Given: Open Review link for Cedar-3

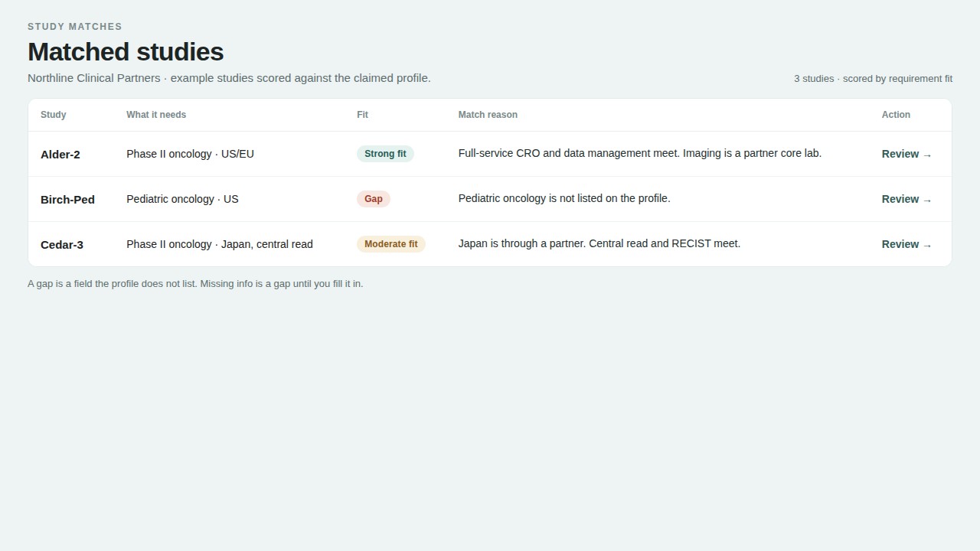Looking at the screenshot, I should (x=906, y=244).
